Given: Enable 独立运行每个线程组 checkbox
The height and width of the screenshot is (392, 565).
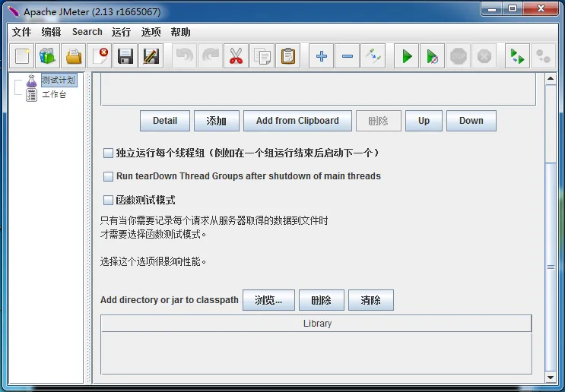Looking at the screenshot, I should tap(108, 153).
